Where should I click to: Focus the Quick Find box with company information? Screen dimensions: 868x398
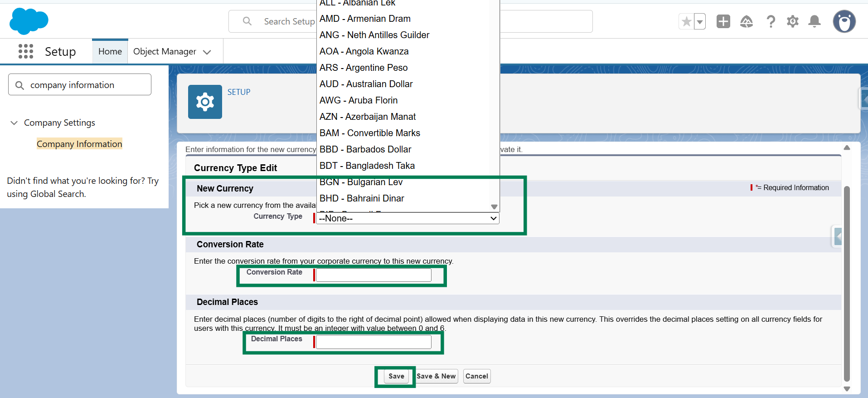(x=80, y=85)
